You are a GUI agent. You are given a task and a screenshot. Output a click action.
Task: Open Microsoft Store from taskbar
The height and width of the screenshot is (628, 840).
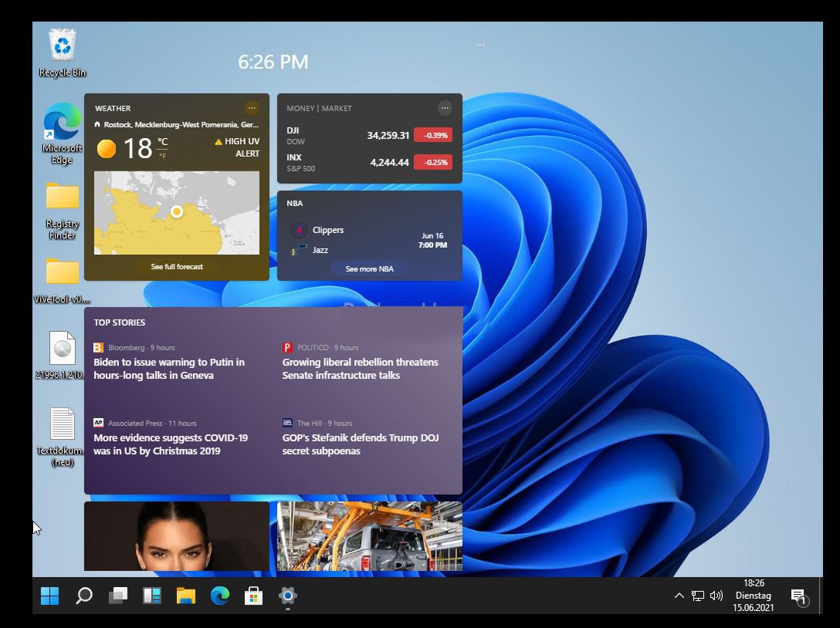point(253,596)
